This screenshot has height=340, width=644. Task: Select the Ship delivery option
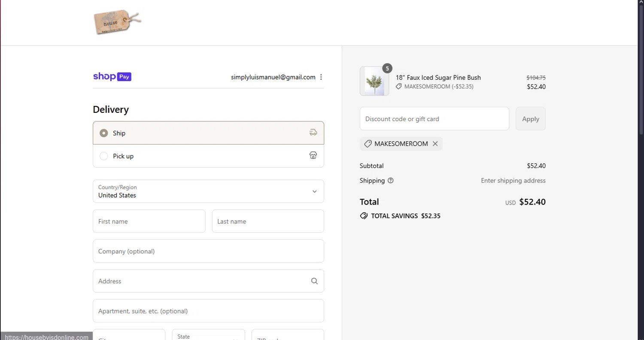[x=104, y=133]
